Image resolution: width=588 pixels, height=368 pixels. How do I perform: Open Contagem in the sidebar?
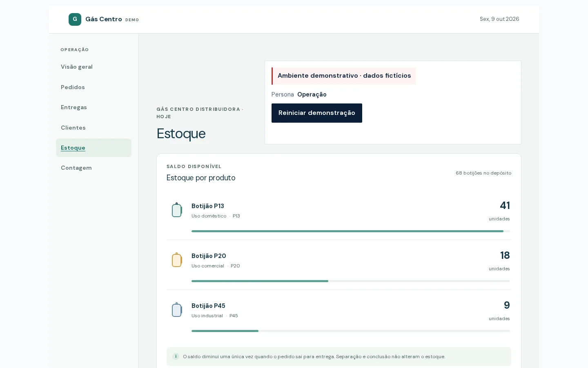94,168
